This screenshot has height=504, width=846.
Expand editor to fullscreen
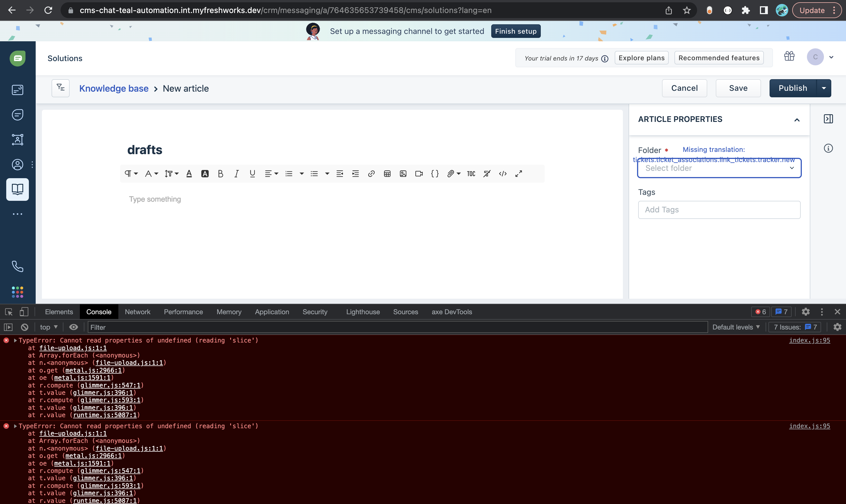(x=518, y=174)
